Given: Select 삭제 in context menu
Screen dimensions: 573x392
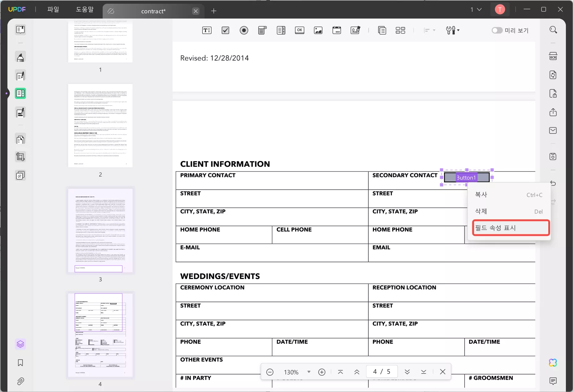Looking at the screenshot, I should coord(509,211).
